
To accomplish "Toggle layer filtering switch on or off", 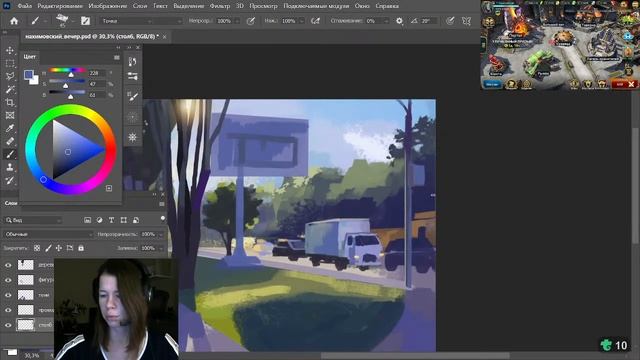I will 163,219.
